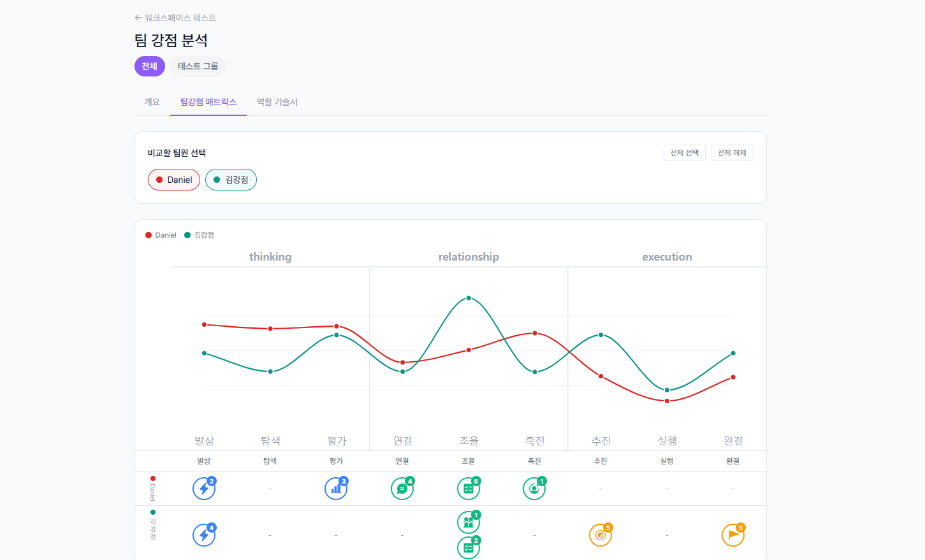This screenshot has width=925, height=560.
Task: Toggle Daniel member chip in comparison selection
Action: (174, 180)
